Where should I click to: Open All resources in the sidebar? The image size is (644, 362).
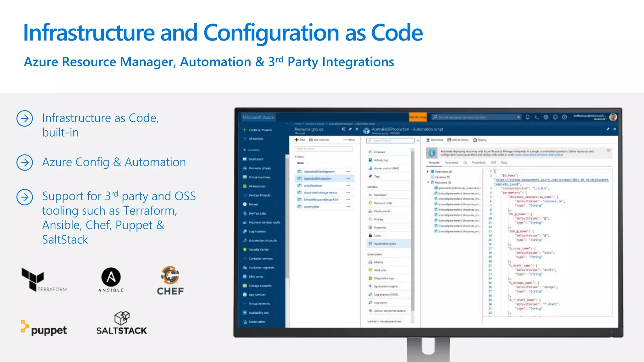[x=255, y=186]
